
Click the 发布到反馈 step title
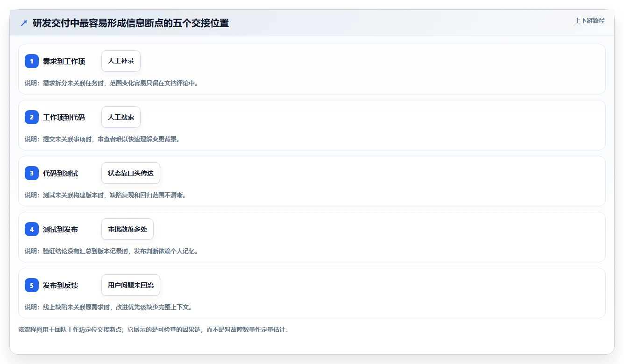(x=61, y=285)
